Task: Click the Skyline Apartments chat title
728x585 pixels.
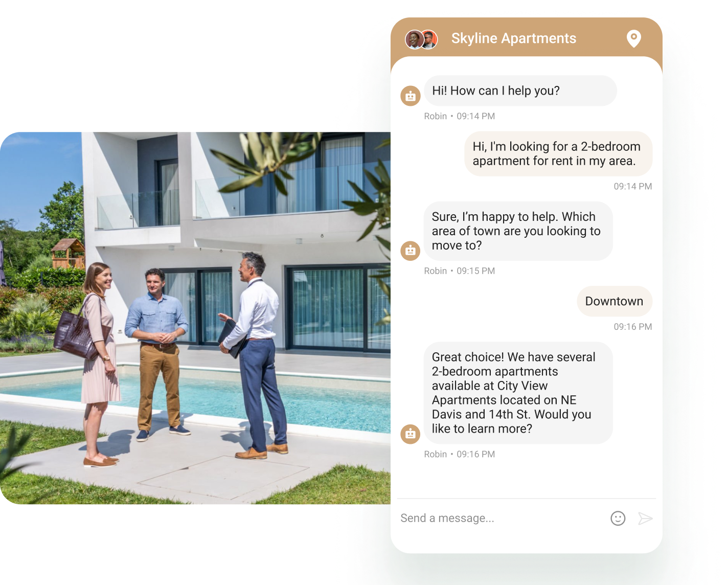Action: coord(513,38)
